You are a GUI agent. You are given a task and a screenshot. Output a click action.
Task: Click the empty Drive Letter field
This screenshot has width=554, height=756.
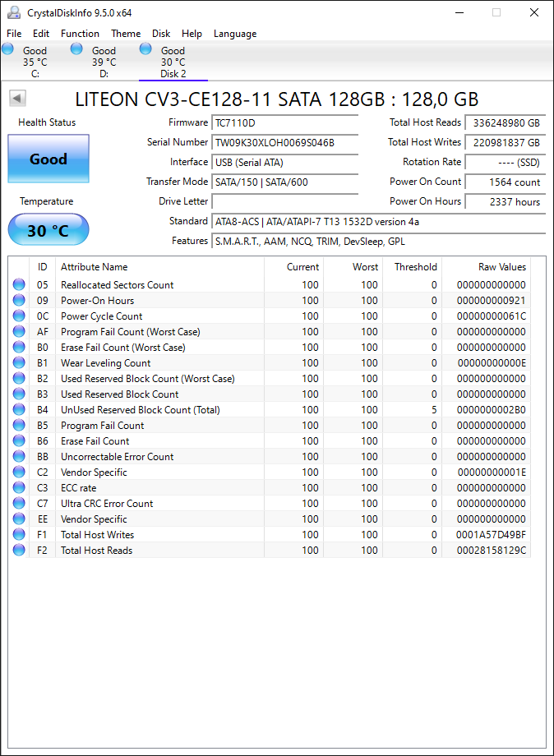pos(285,202)
